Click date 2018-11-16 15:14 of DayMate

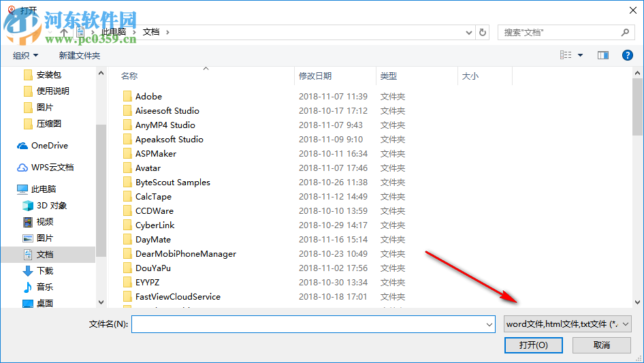[333, 240]
